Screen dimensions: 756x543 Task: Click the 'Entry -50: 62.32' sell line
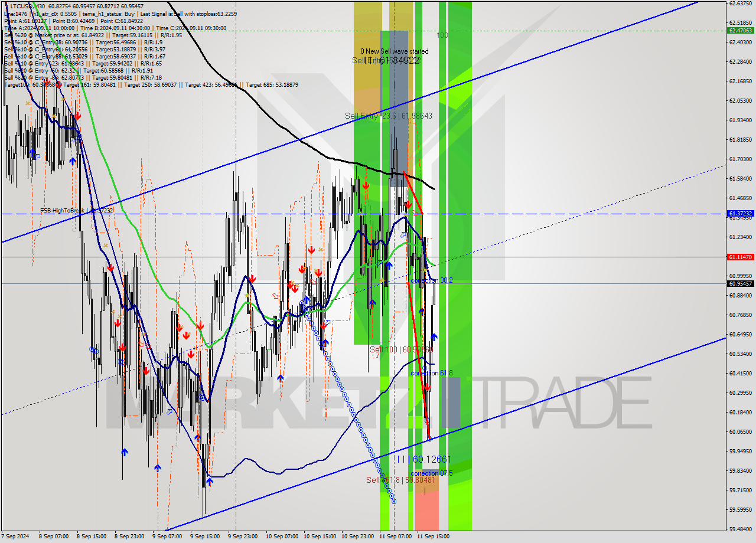click(79, 70)
